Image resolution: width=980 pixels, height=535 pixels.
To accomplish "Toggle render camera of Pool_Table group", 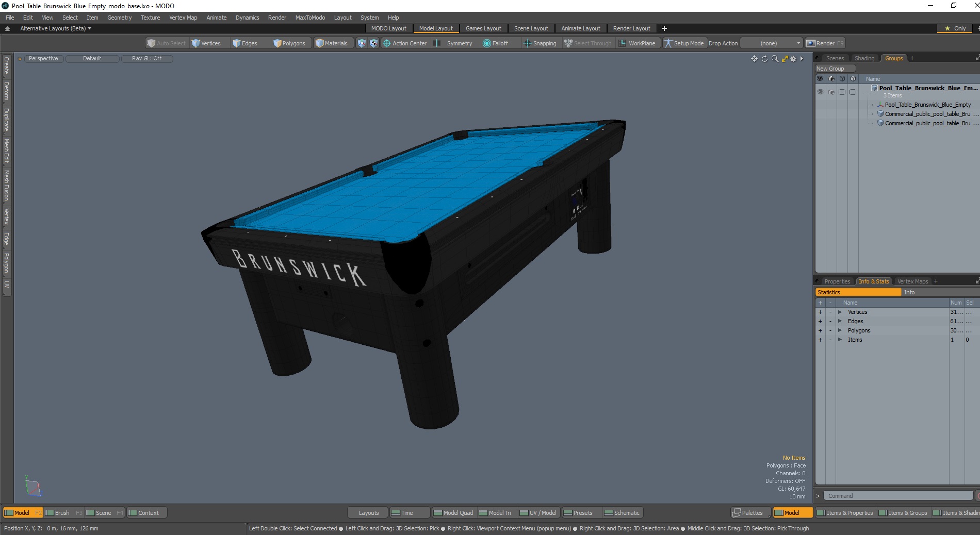I will 831,92.
